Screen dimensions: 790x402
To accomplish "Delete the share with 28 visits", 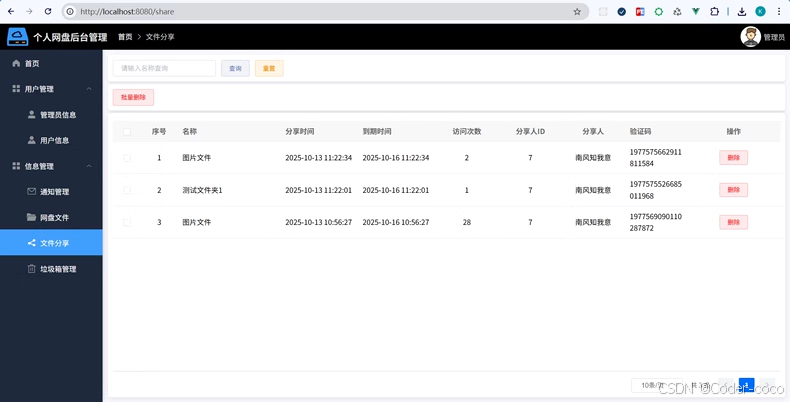I will (x=733, y=222).
